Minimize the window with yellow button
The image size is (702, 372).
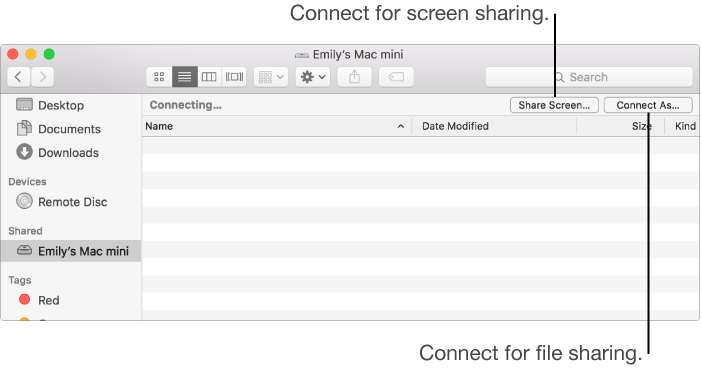click(31, 54)
